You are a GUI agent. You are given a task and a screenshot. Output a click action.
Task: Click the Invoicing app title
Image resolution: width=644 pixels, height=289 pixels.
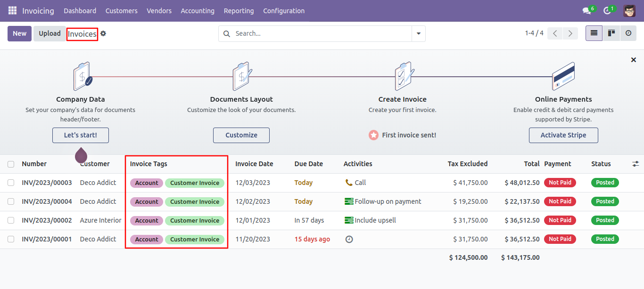point(38,10)
